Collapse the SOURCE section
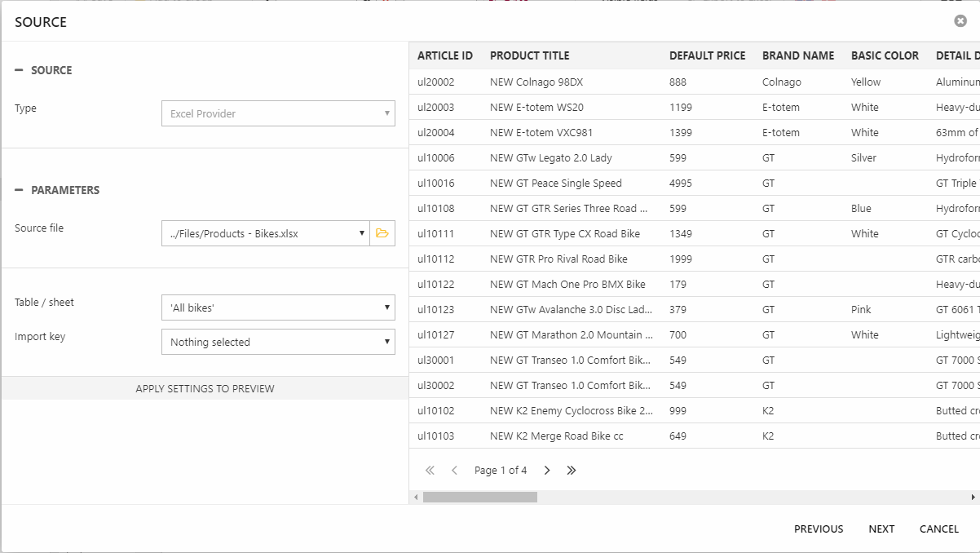 [x=19, y=70]
